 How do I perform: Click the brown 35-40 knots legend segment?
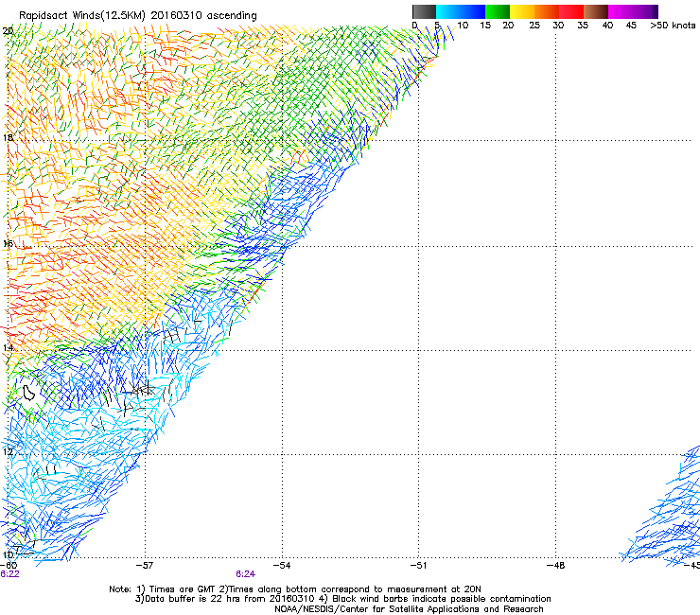coord(596,11)
